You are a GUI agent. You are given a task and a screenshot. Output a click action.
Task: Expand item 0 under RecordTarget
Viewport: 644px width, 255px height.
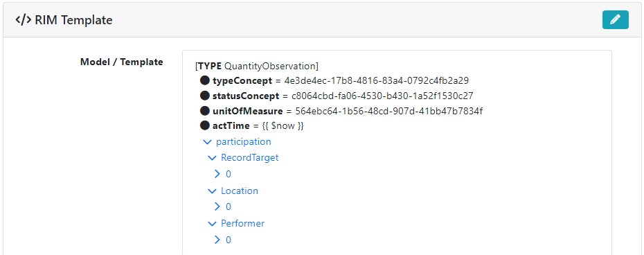pos(217,174)
